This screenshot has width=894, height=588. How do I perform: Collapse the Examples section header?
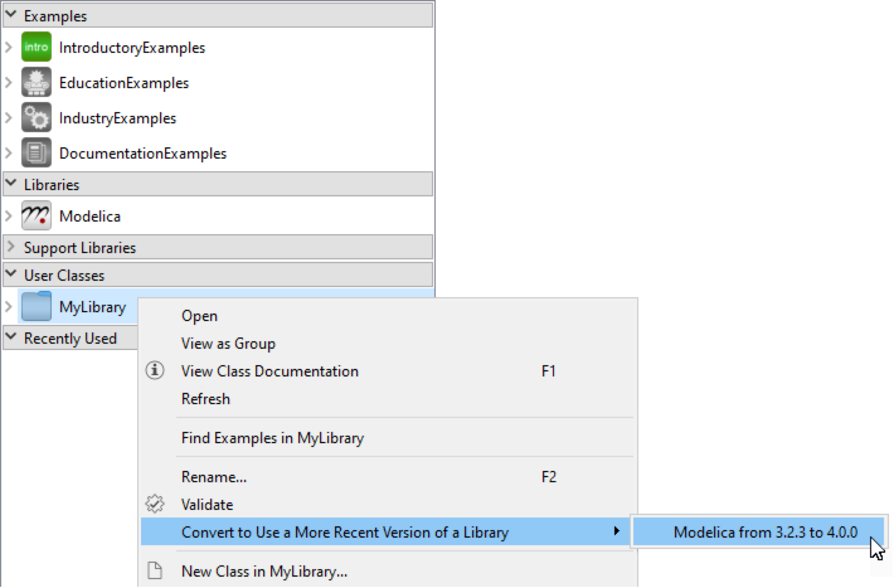11,15
